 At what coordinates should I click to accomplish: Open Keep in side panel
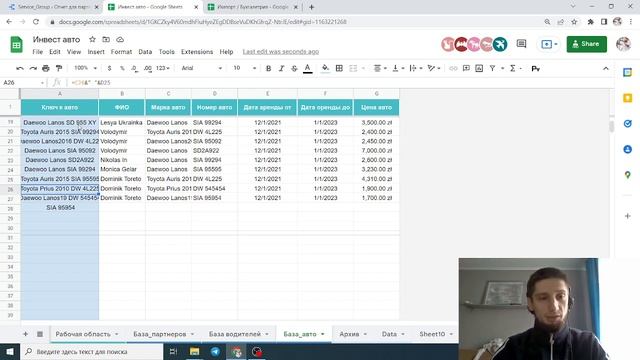click(x=628, y=98)
